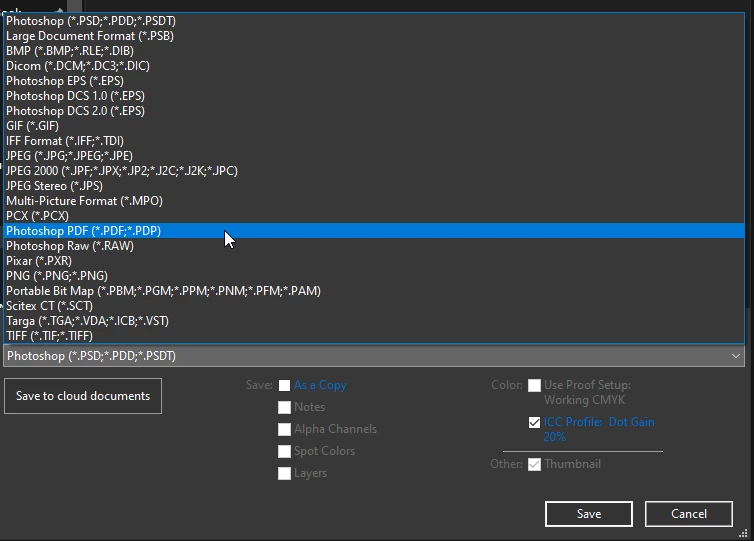The width and height of the screenshot is (754, 541).
Task: Enable Use Proof Setup checkbox
Action: (534, 385)
